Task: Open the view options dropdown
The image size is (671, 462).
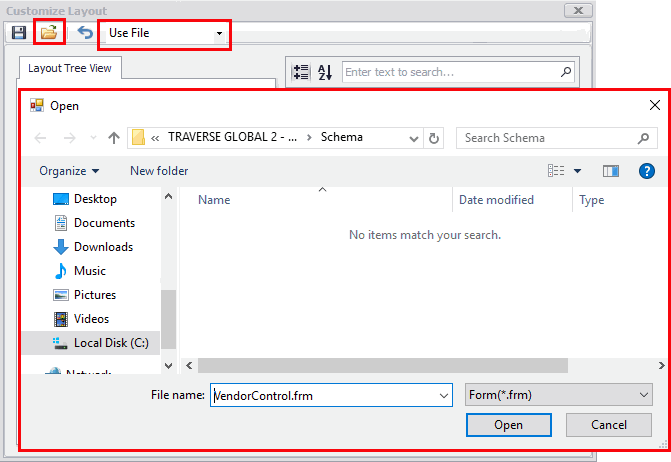Action: (578, 171)
